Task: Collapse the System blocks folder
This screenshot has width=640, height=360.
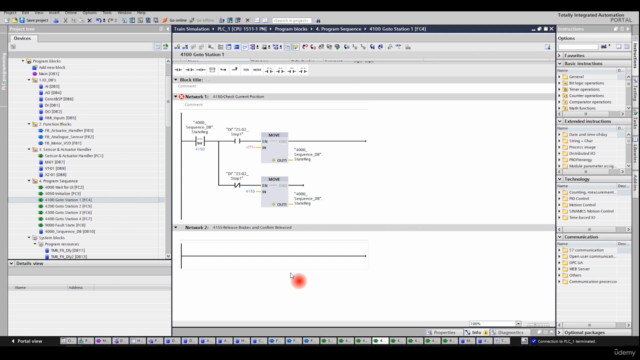Action: (x=29, y=238)
